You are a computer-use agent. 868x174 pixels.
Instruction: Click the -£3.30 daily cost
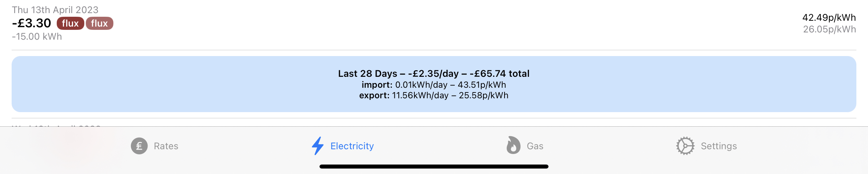32,23
